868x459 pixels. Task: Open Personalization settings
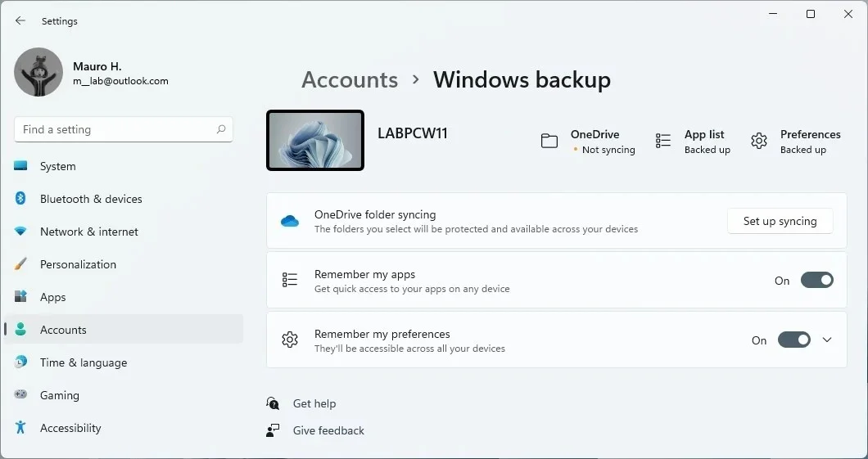click(x=78, y=264)
